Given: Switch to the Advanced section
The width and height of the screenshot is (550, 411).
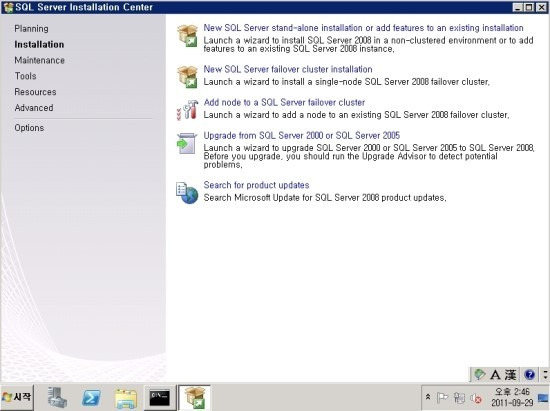Looking at the screenshot, I should pyautogui.click(x=34, y=108).
